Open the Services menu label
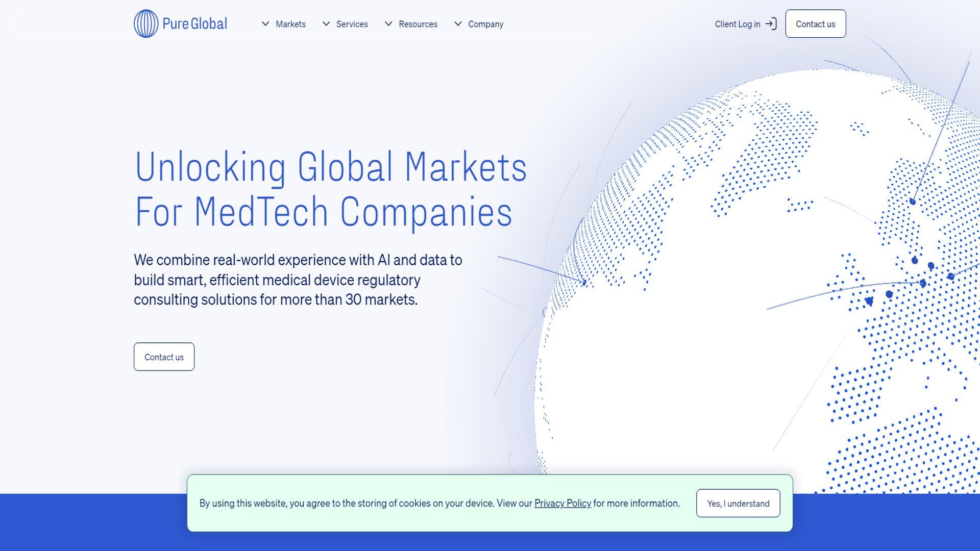 [x=352, y=24]
